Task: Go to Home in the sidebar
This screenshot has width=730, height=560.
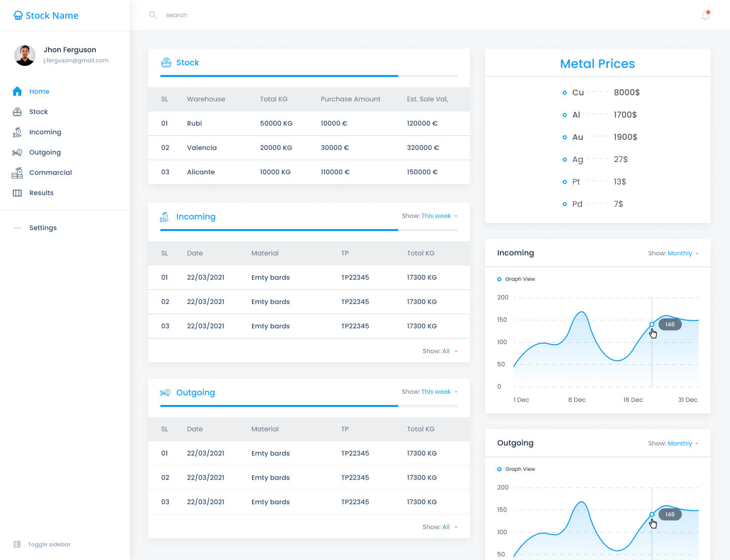Action: (x=39, y=91)
